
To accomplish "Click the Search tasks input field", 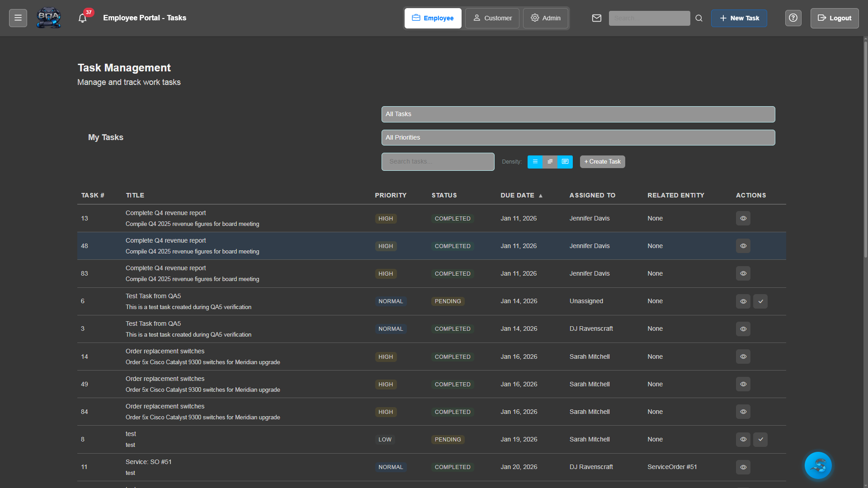I will pos(438,161).
